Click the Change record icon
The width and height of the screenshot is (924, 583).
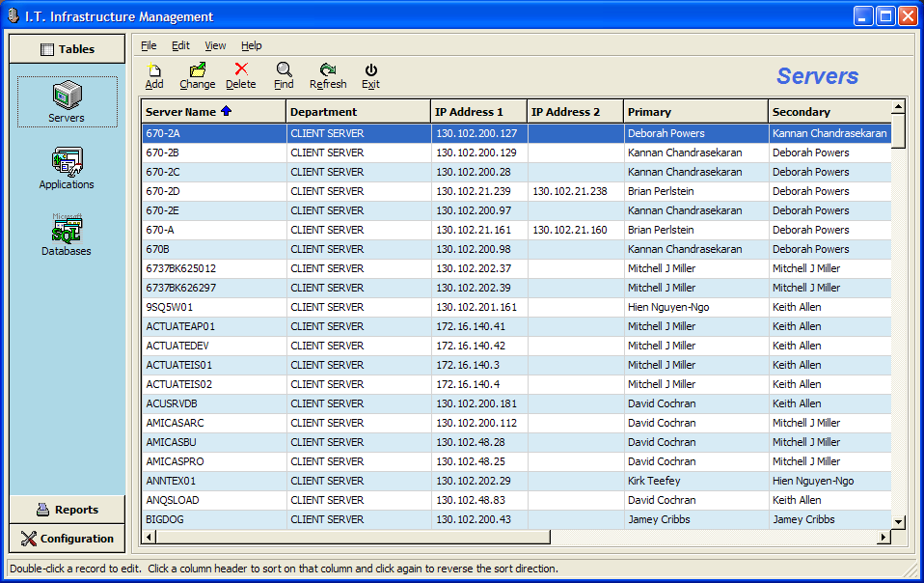coord(198,70)
